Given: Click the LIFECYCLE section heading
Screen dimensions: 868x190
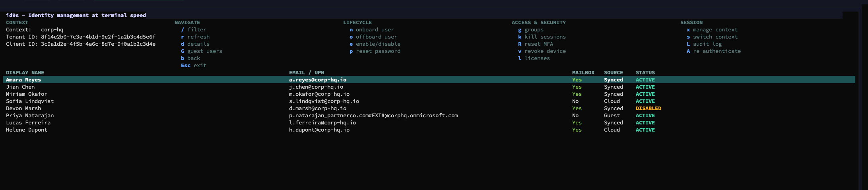Looking at the screenshot, I should [357, 23].
